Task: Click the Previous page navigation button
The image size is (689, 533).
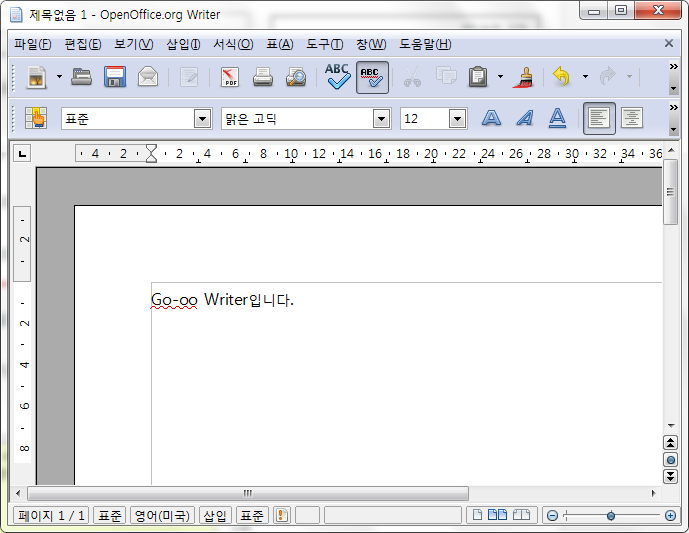Action: click(671, 443)
